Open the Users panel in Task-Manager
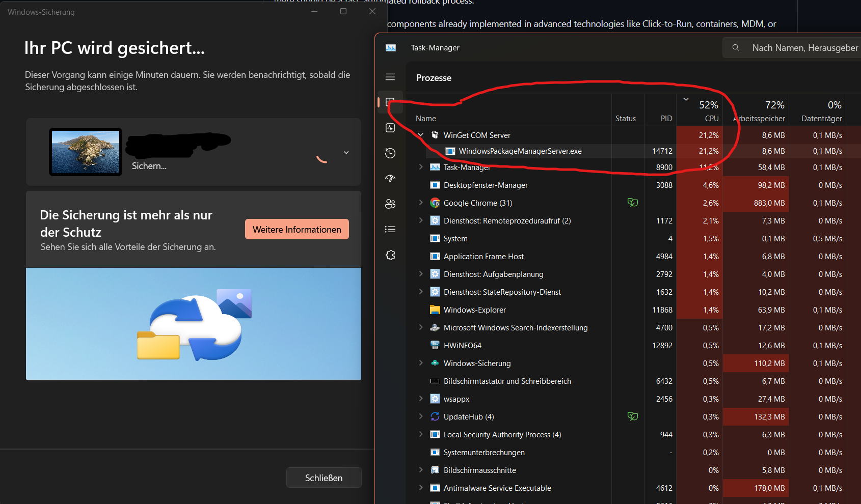The height and width of the screenshot is (504, 861). click(390, 204)
